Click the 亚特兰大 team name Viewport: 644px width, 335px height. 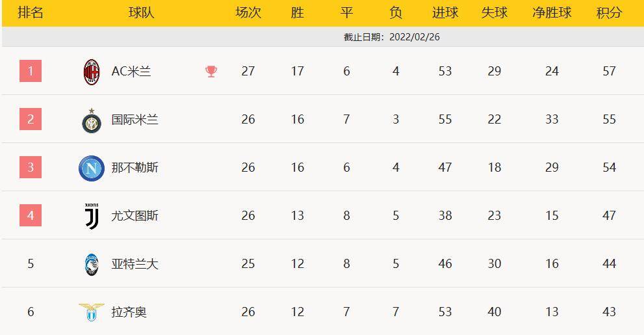click(x=135, y=264)
